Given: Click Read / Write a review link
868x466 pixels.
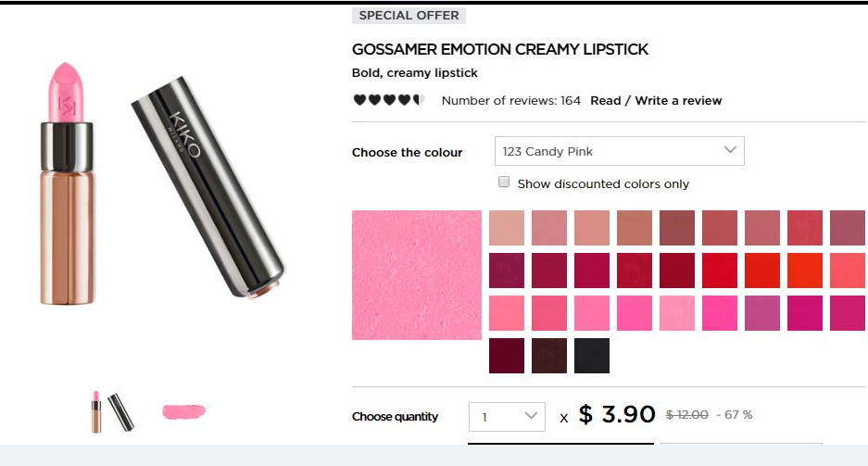Looking at the screenshot, I should [656, 100].
